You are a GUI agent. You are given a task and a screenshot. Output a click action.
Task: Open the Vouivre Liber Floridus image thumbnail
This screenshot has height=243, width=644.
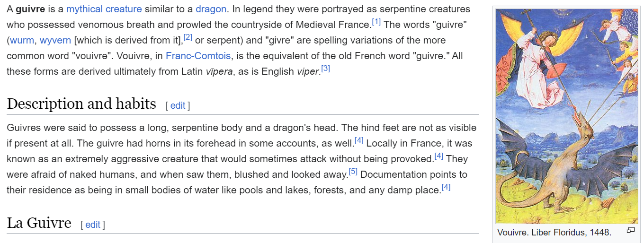pyautogui.click(x=566, y=116)
